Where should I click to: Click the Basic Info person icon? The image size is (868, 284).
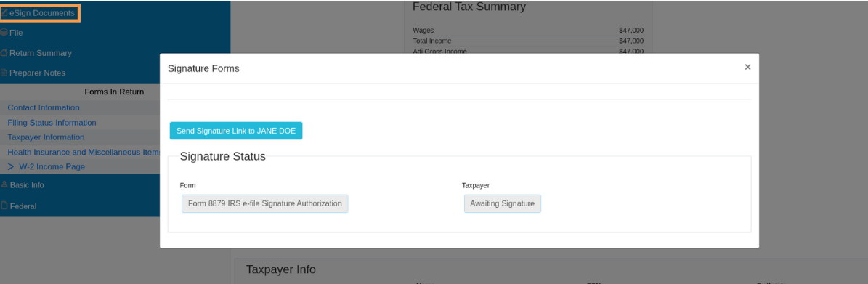(4, 185)
